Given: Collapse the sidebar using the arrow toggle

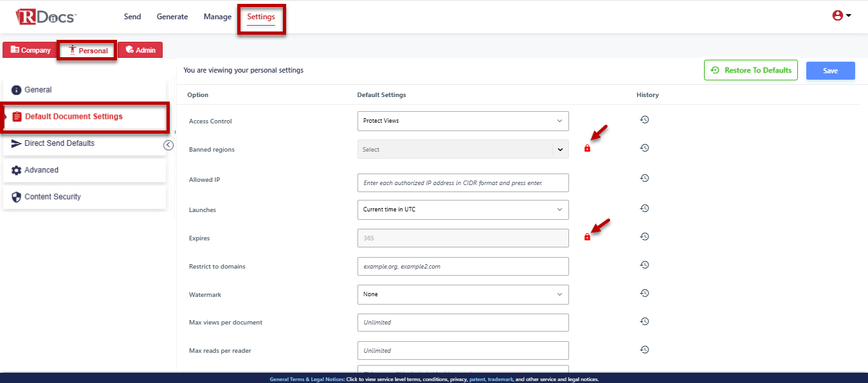Looking at the screenshot, I should tap(168, 145).
